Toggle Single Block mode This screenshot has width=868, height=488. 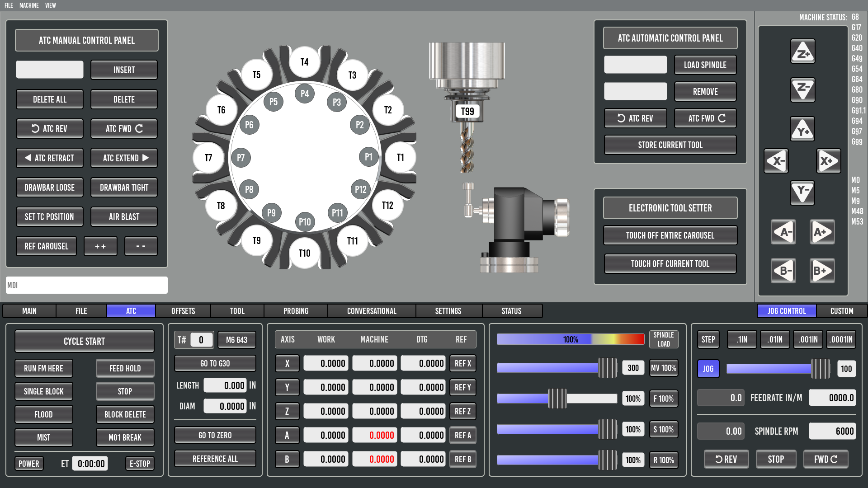[43, 391]
